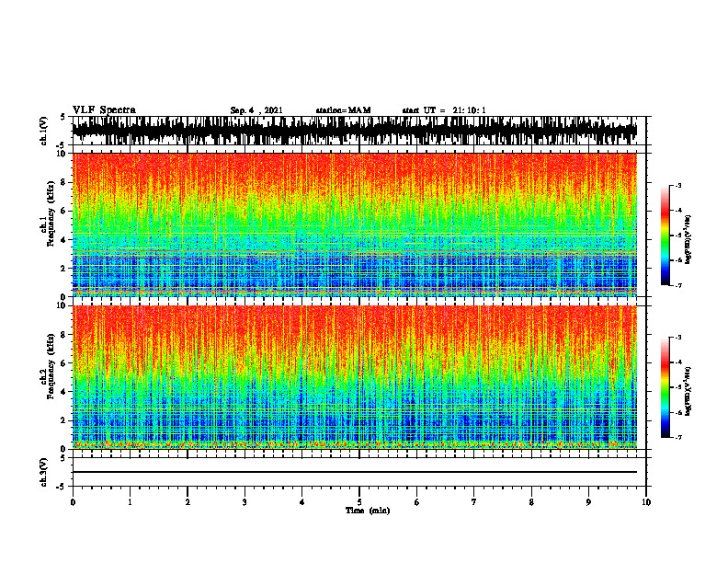The width and height of the screenshot is (728, 563).
Task: Click the '10' tick on time axis
Action: (646, 502)
